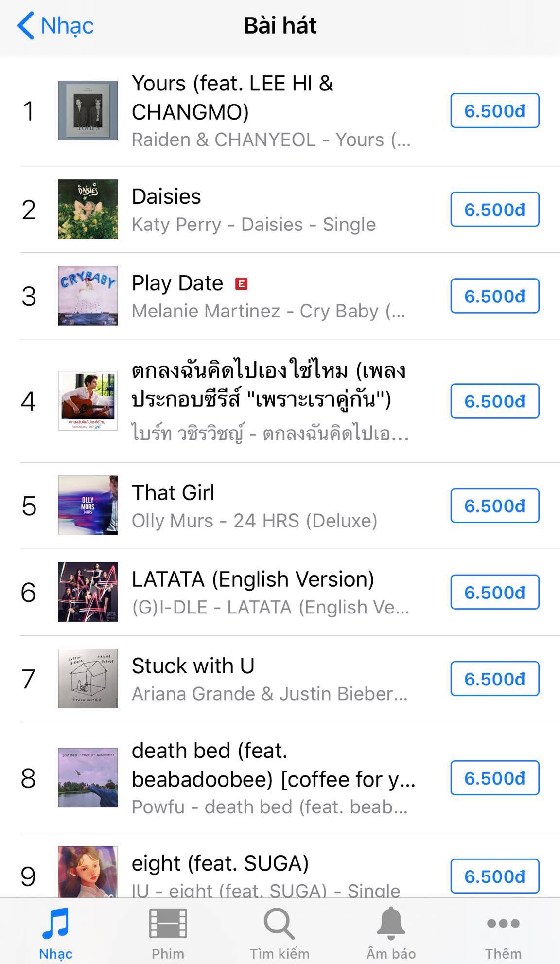Tap the Thêm three-dots icon

click(x=503, y=923)
